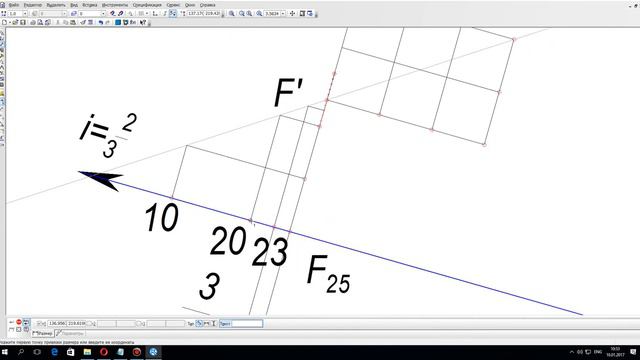The height and width of the screenshot is (360, 640).
Task: Open the Windows Start menu
Action: point(5,352)
